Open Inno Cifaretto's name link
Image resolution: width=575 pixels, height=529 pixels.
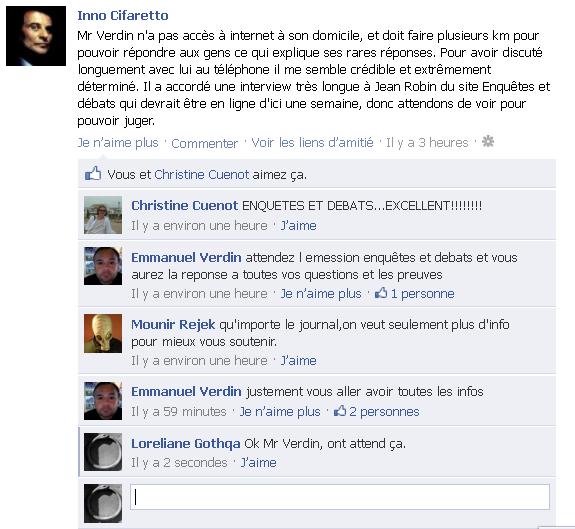[123, 15]
